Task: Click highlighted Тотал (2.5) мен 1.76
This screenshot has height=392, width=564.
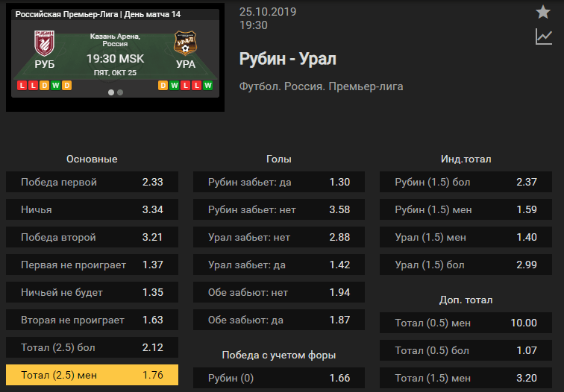Action: pos(92,375)
